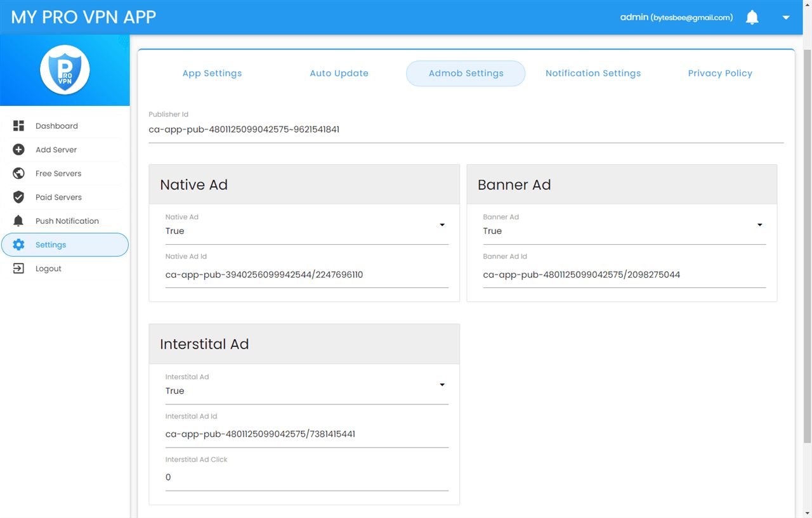The image size is (812, 518).
Task: Select the Auto Update tab
Action: point(339,74)
